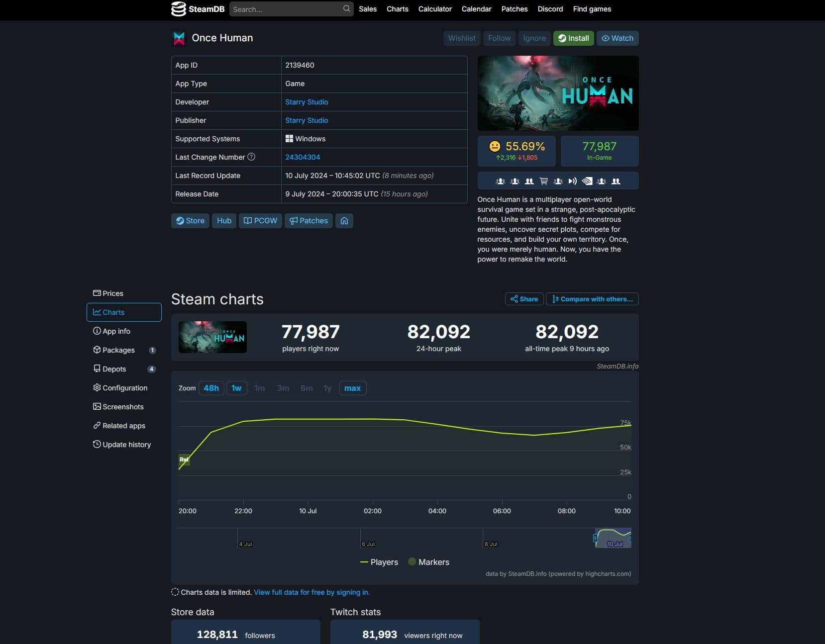The height and width of the screenshot is (644, 825).
Task: Open the Charts page from top navigation
Action: tap(397, 9)
